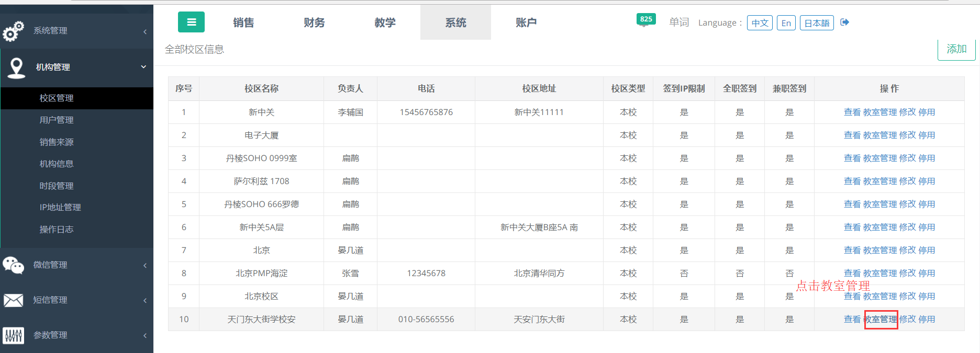
Task: Click the 全部校区信息 heading
Action: (x=194, y=50)
